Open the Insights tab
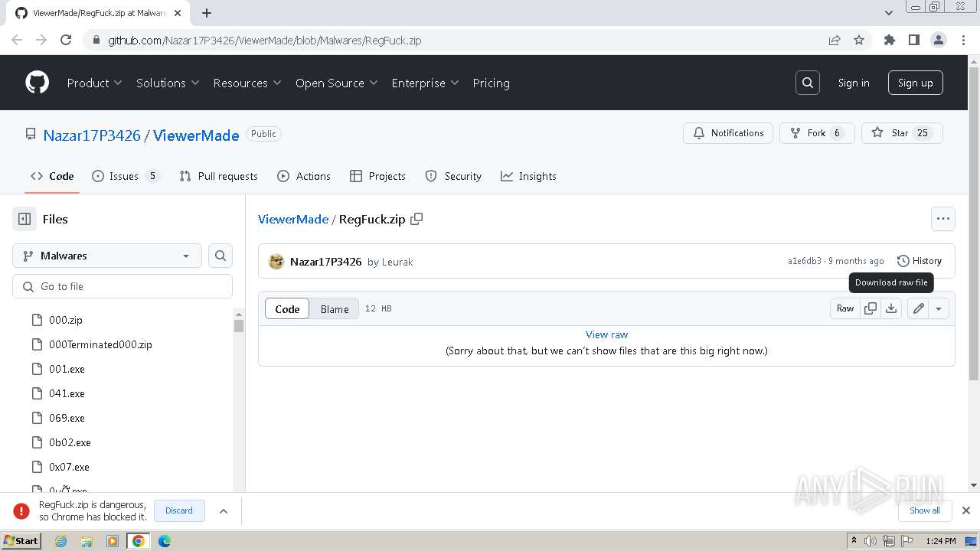The height and width of the screenshot is (551, 980). tap(528, 176)
